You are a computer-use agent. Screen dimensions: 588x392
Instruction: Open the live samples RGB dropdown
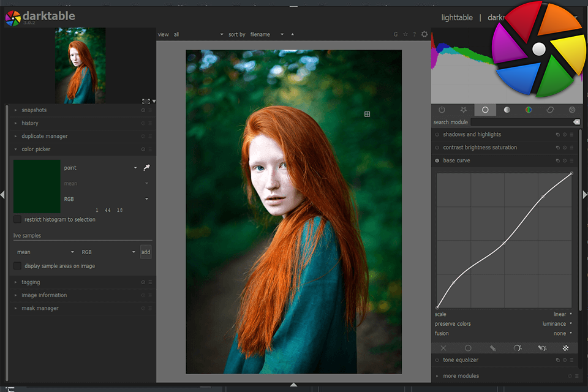coord(108,252)
